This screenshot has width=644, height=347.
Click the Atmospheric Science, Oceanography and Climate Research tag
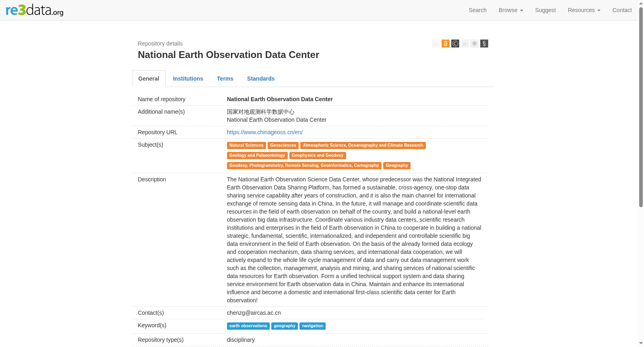coord(363,145)
